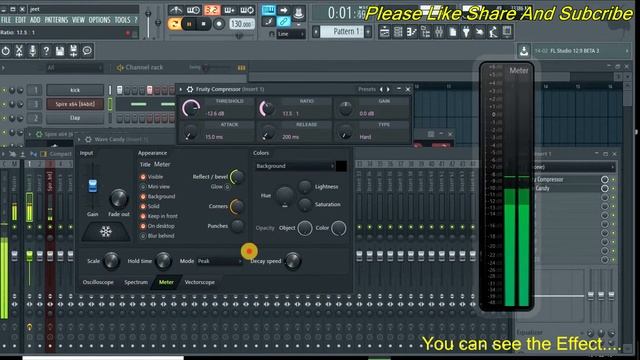Click the speech bubble project info icon

87,51
